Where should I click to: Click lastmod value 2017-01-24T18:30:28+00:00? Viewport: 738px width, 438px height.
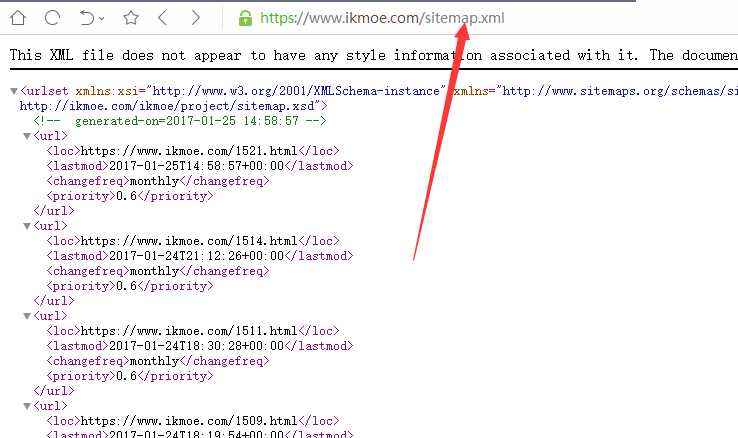point(196,346)
